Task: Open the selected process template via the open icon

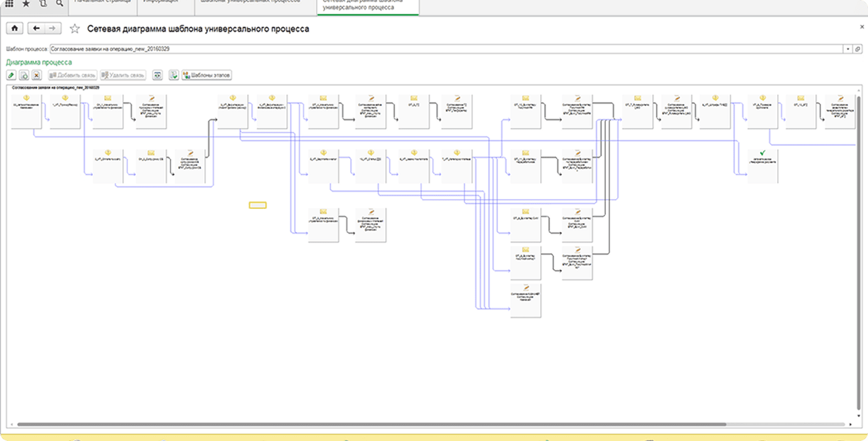Action: [x=858, y=49]
